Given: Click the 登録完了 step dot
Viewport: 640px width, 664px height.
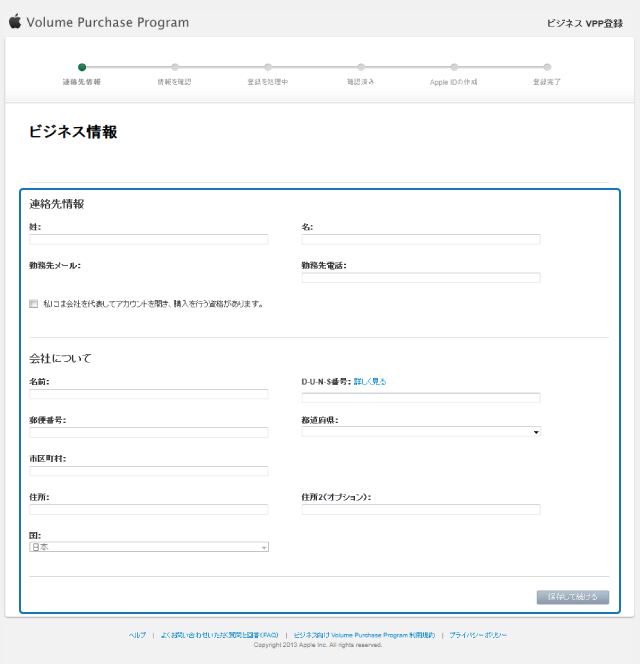Looking at the screenshot, I should coord(547,67).
